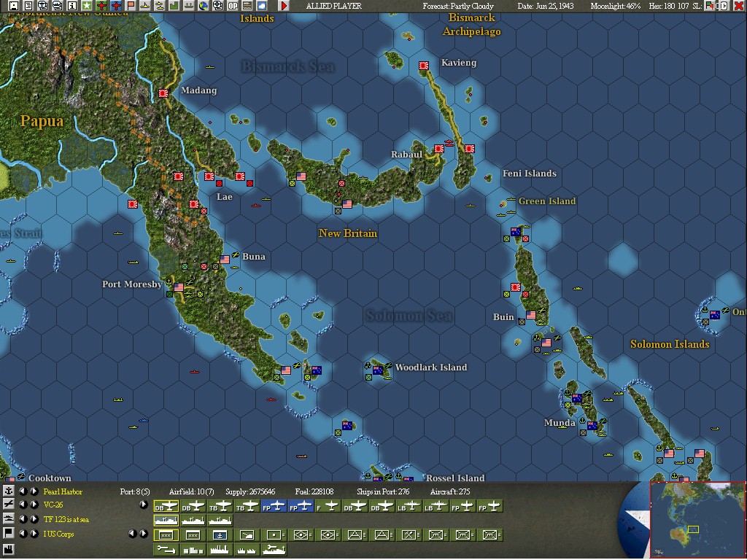Click the crosshair target toolbar icon
Viewport: 747px width, 560px height.
(x=218, y=6)
